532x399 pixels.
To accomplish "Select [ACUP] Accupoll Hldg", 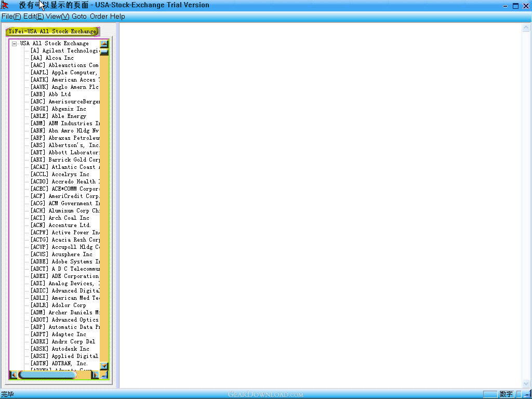I will 65,247.
